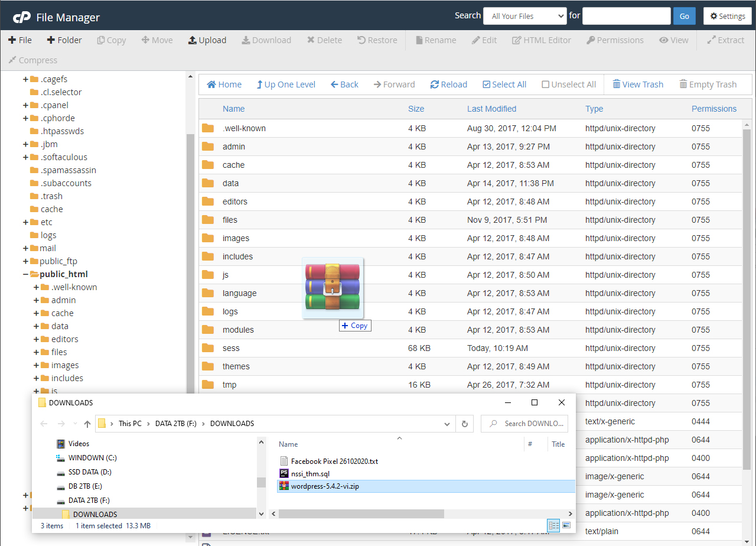
Task: Click into the search text field
Action: click(x=627, y=16)
